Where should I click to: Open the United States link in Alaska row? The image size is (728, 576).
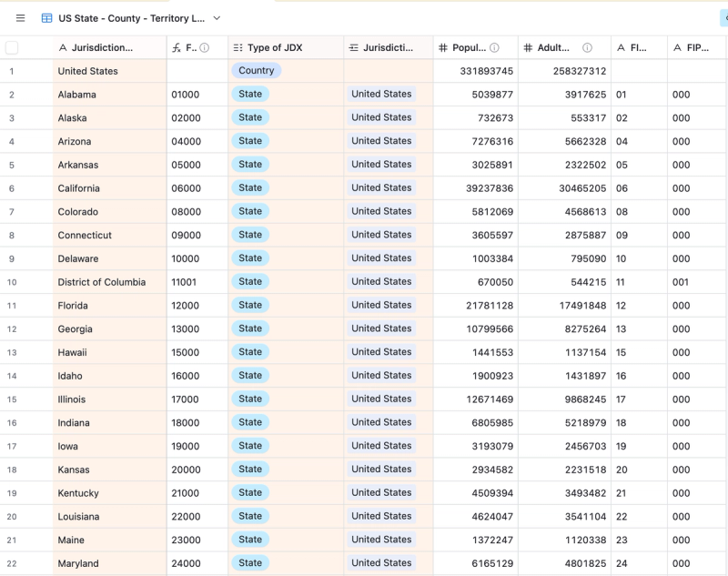click(381, 117)
